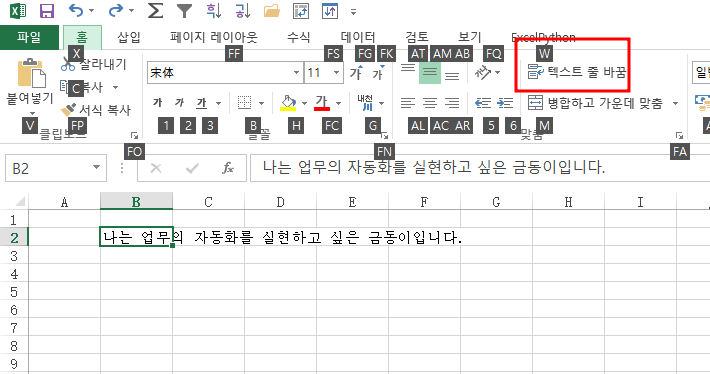Click the cell borders icon
Image resolution: width=710 pixels, height=374 pixels.
245,103
